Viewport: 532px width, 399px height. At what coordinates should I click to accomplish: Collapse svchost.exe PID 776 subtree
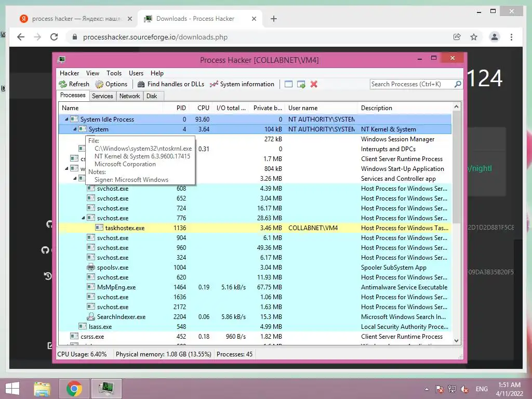[83, 218]
